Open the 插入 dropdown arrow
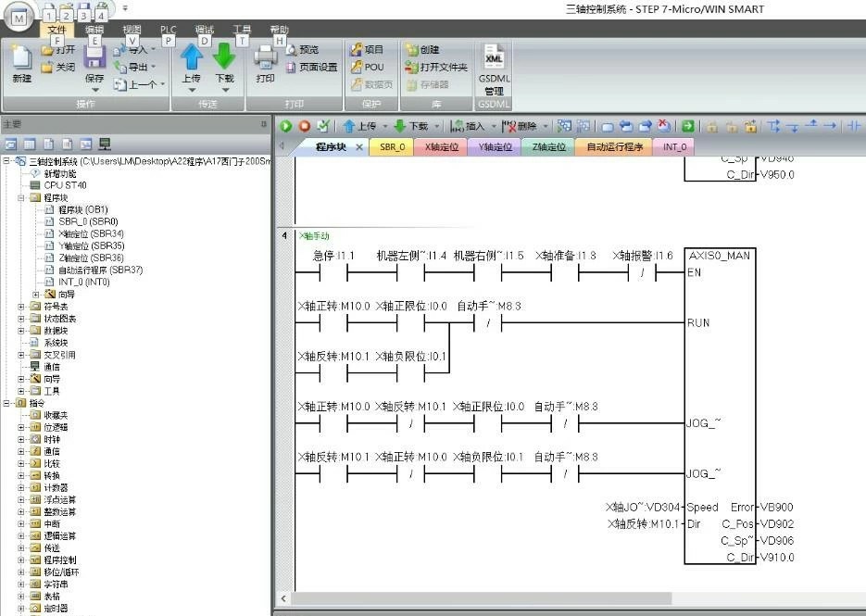Viewport: 866px width, 616px height. 494,127
